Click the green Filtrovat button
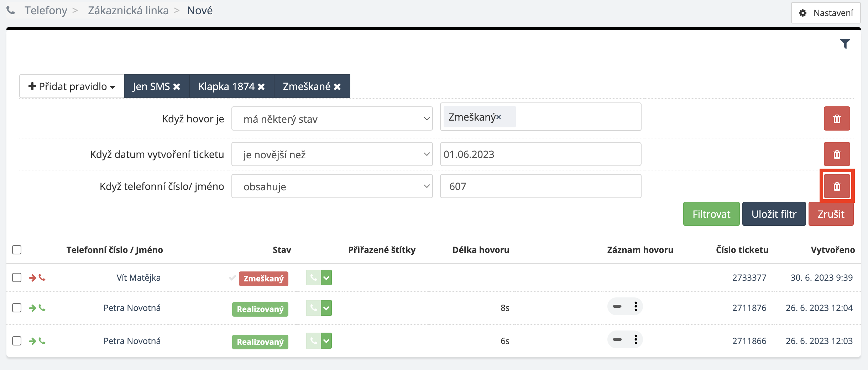868x370 pixels. click(x=711, y=214)
